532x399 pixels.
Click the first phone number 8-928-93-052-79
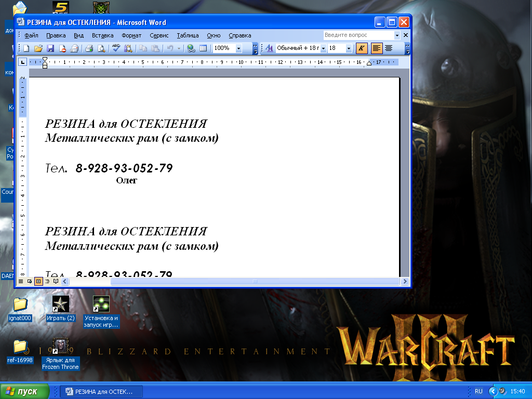pyautogui.click(x=124, y=168)
